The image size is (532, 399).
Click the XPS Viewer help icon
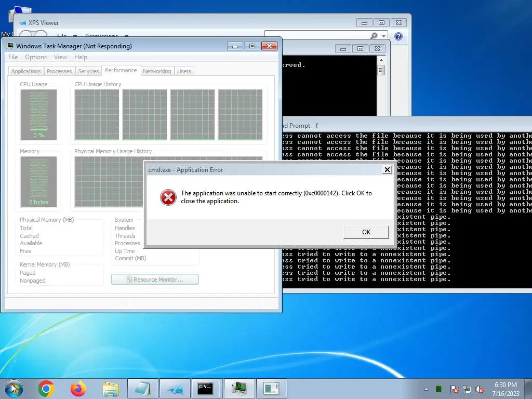pos(398,36)
